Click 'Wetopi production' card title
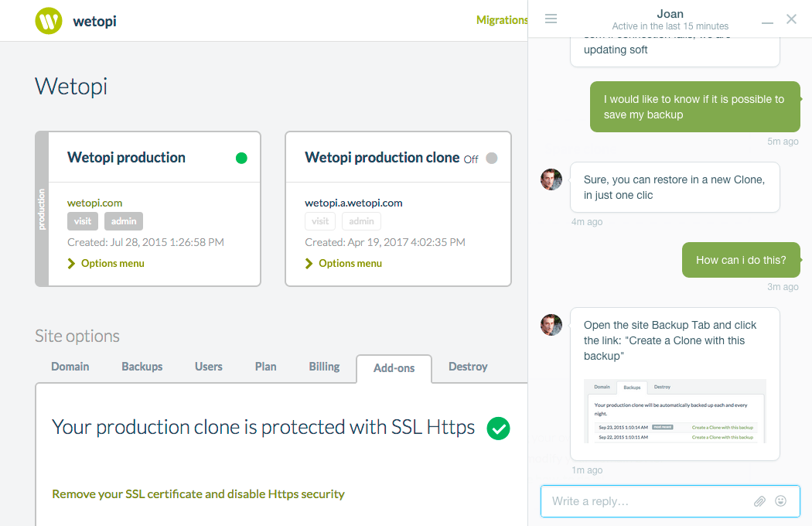 [x=126, y=157]
